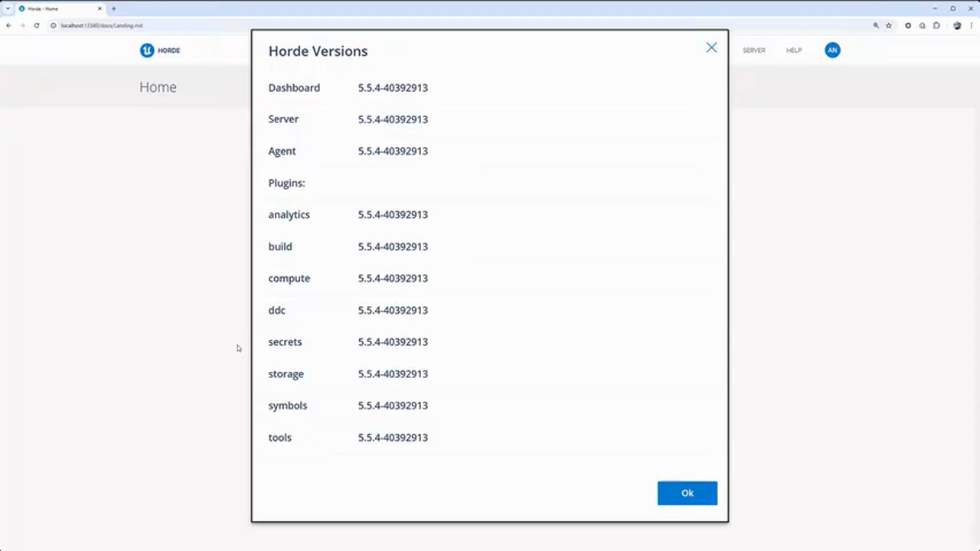
Task: Open the AN user account menu
Action: pyautogui.click(x=832, y=50)
